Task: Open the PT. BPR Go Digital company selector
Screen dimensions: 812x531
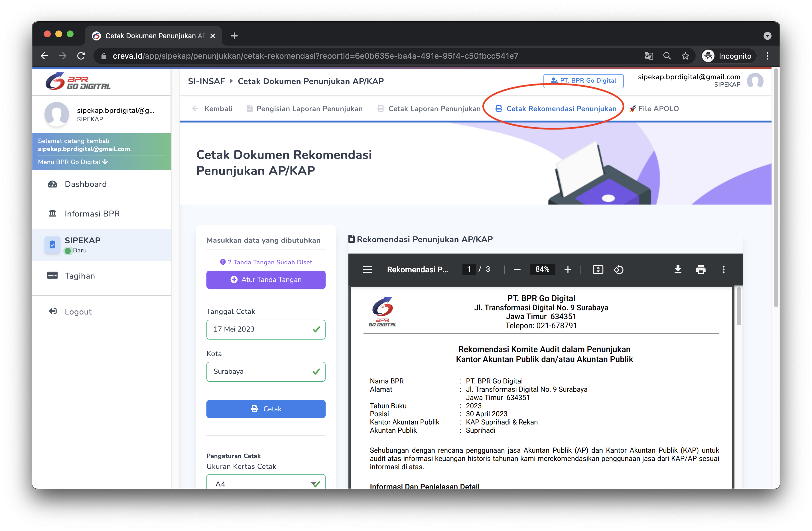Action: coord(583,81)
